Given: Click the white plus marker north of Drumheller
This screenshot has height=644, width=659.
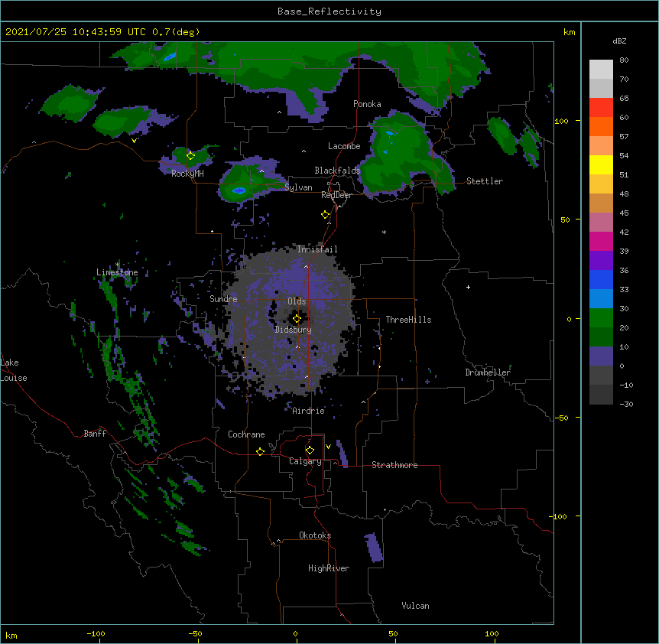Looking at the screenshot, I should tap(468, 287).
